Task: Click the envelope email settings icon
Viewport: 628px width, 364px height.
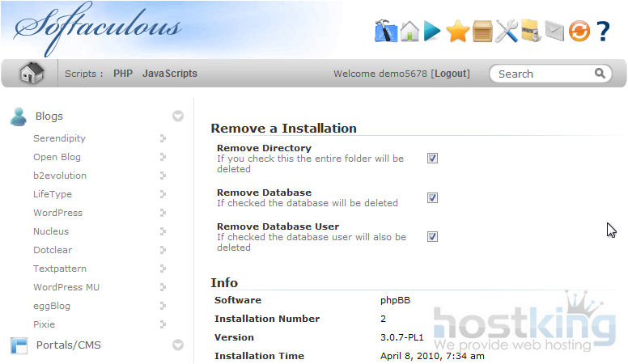Action: (x=554, y=32)
